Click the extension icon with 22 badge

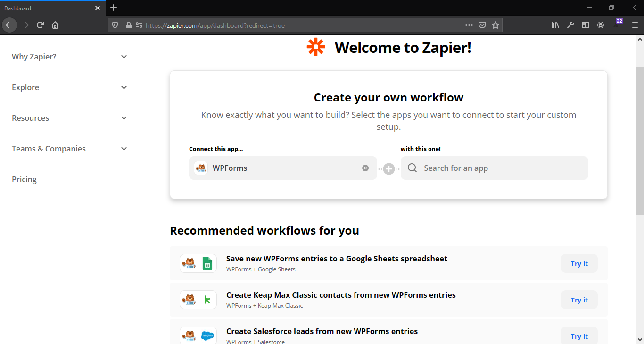618,24
